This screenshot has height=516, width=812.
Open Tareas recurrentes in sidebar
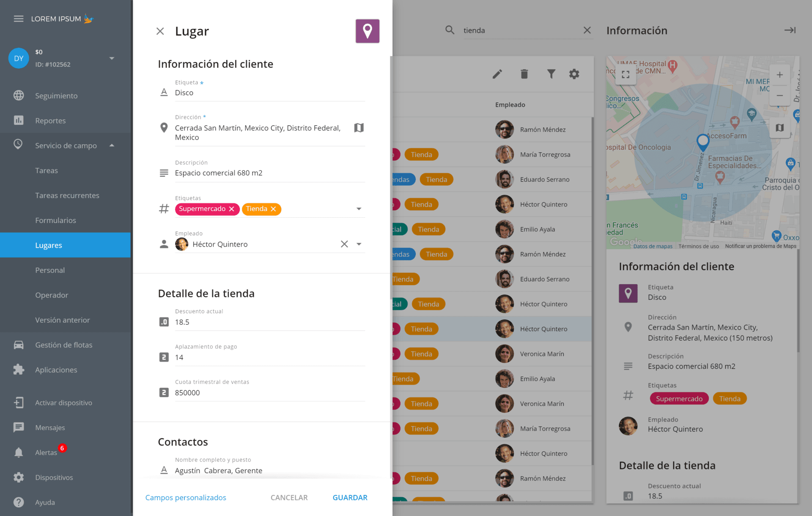67,195
